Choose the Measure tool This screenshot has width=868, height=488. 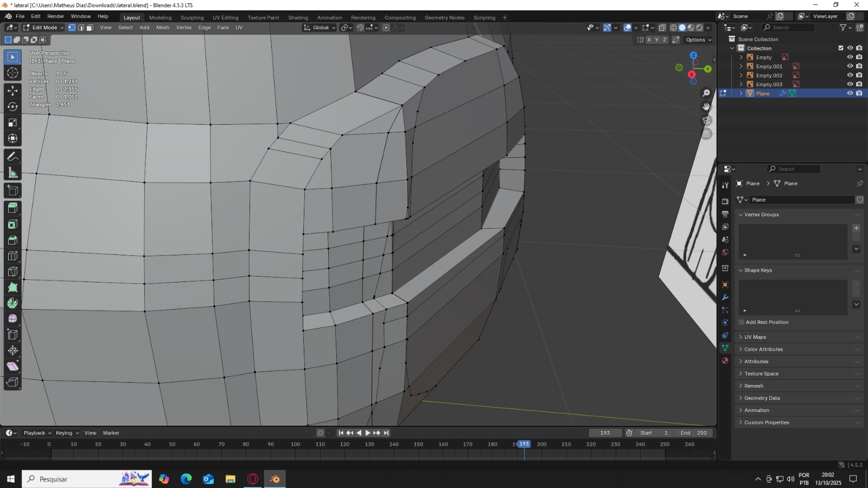(x=12, y=173)
